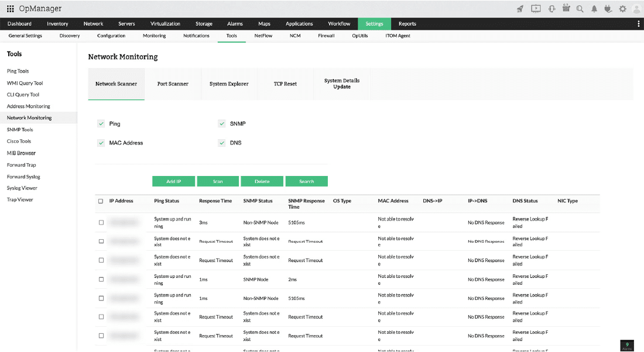Click the Add IP button
Screen dimensions: 644x352
click(173, 181)
